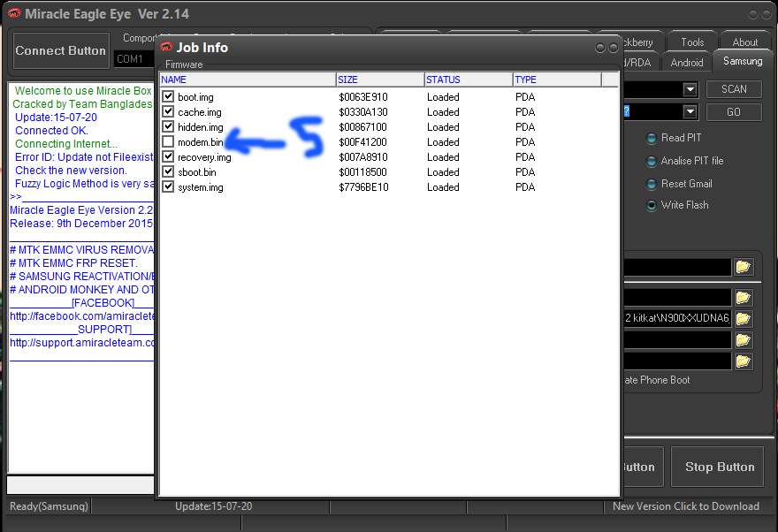This screenshot has width=778, height=532.
Task: Sort by the SIZE column header
Action: point(380,80)
